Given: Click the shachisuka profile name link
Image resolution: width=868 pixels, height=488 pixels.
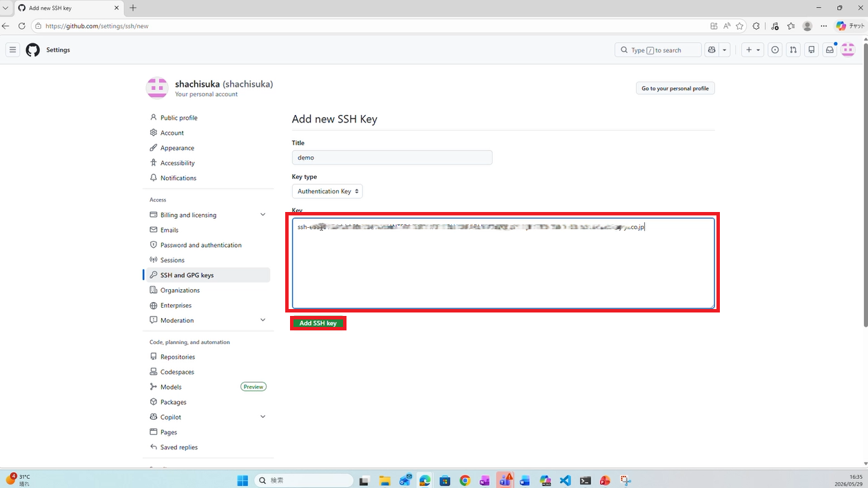Looking at the screenshot, I should pos(197,84).
